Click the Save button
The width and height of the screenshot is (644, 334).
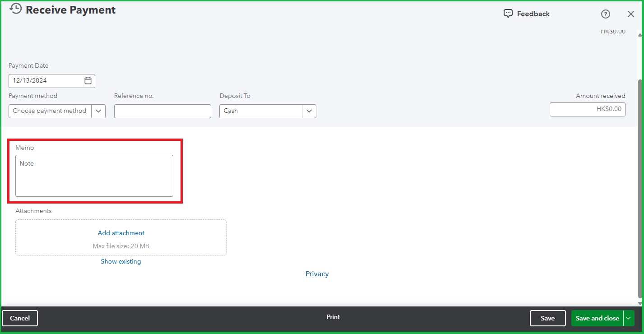(x=547, y=318)
